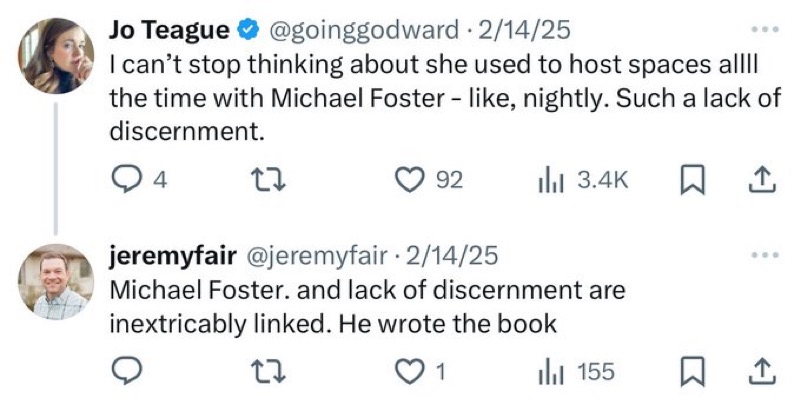Screen dimensions: 801x411
Task: Share jeremyfair's reply
Action: click(x=762, y=372)
